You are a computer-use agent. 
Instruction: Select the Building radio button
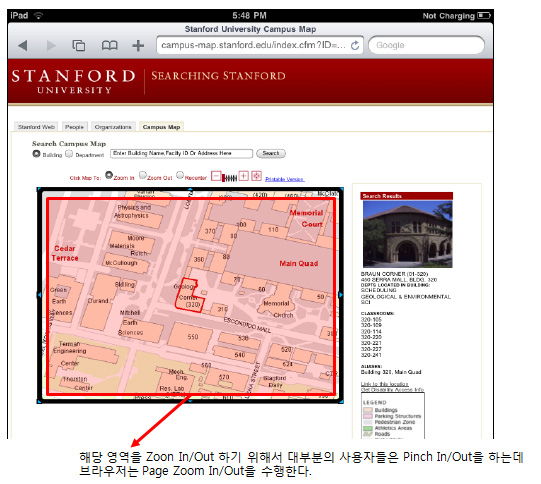coord(36,154)
